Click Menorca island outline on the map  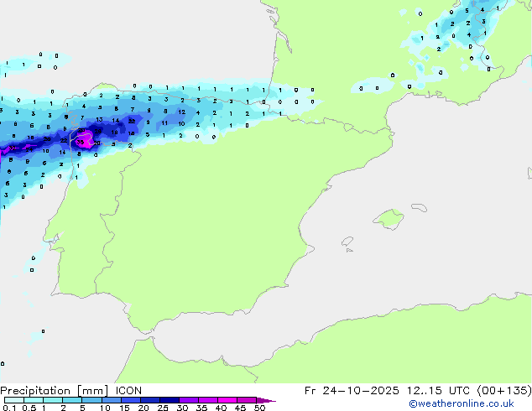point(419,207)
